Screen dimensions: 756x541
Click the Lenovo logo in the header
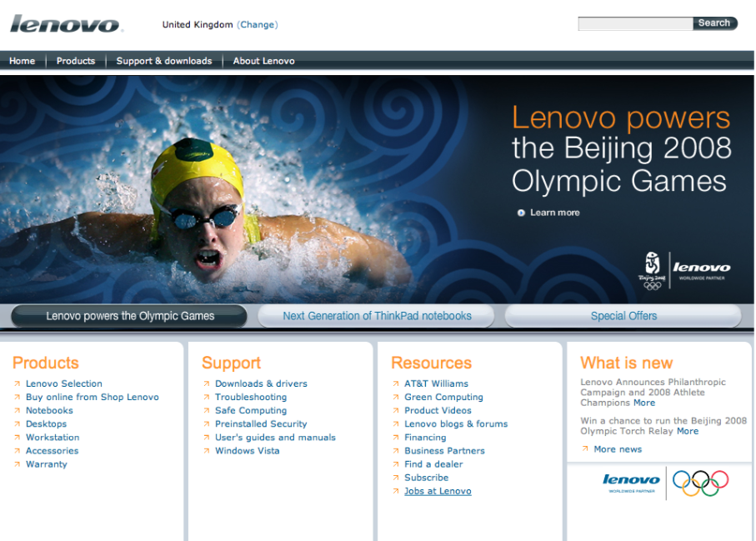click(66, 23)
